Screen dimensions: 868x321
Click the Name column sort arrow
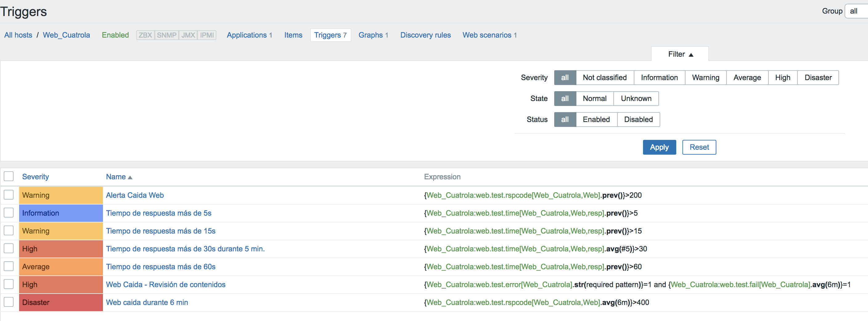click(130, 177)
